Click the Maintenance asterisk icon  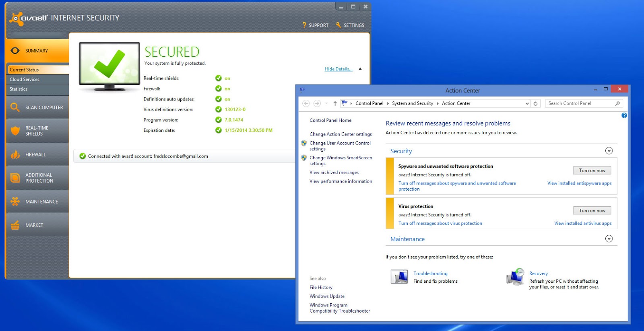tap(15, 201)
